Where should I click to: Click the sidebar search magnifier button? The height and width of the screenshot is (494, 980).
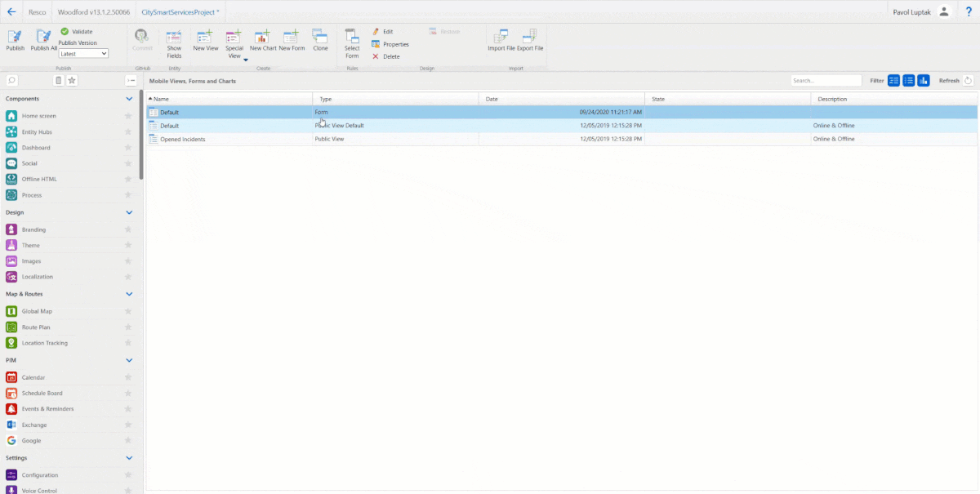click(x=12, y=80)
